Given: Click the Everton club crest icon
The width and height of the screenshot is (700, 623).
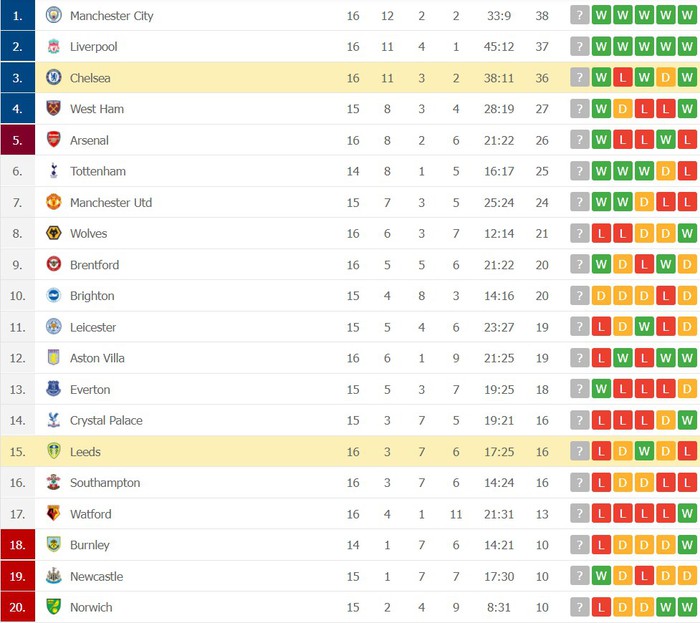Looking at the screenshot, I should tap(54, 389).
